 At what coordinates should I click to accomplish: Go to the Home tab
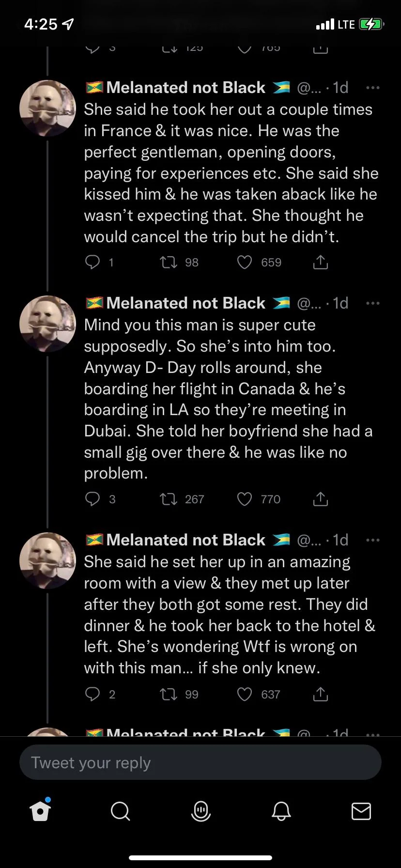coord(40,811)
